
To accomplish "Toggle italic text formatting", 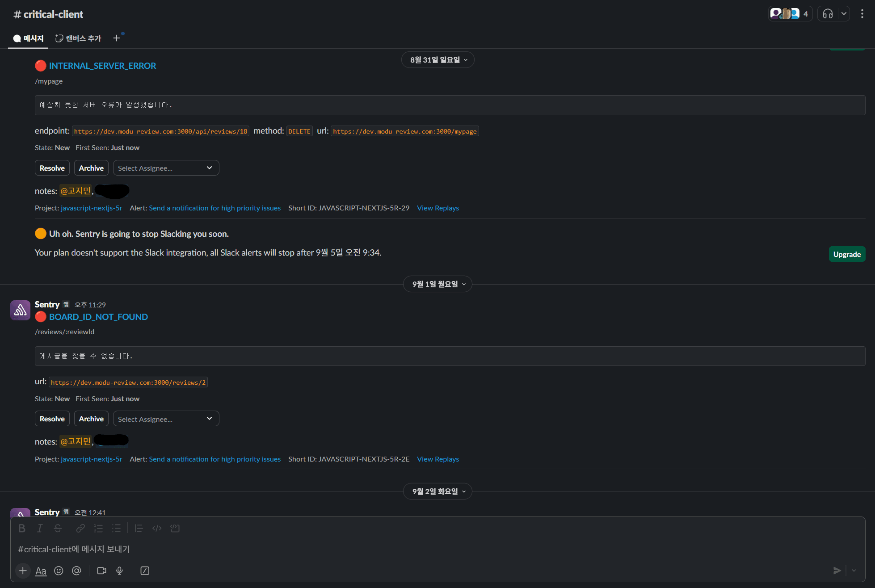I will (x=40, y=528).
